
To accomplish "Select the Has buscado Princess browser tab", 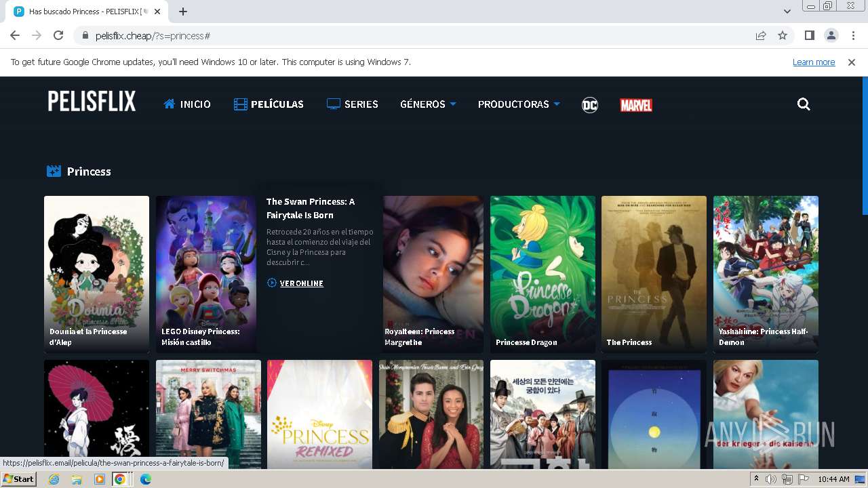I will [x=88, y=12].
